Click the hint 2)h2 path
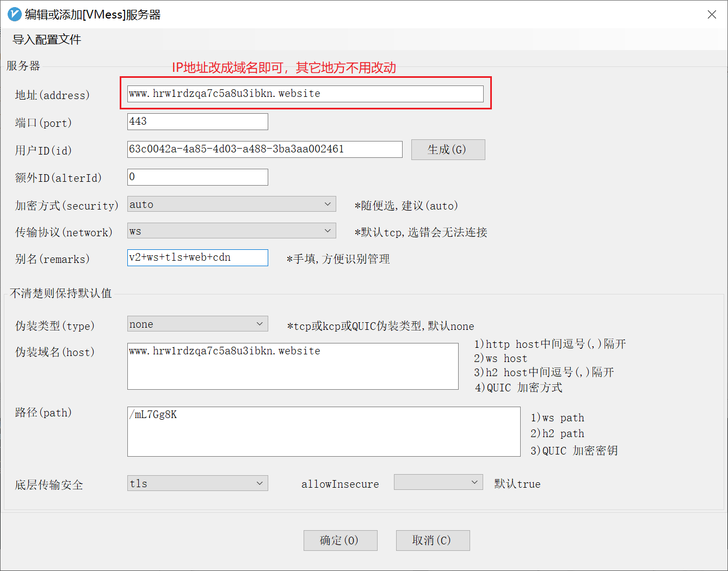The width and height of the screenshot is (728, 571). [x=557, y=434]
